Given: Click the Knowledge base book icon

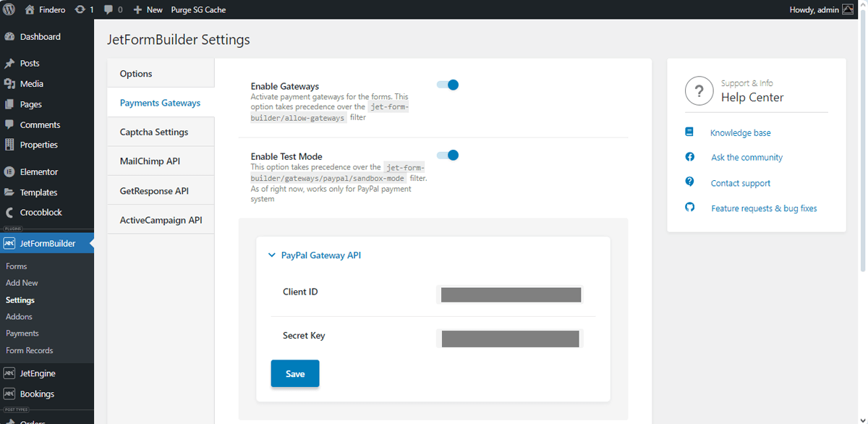Looking at the screenshot, I should tap(689, 132).
